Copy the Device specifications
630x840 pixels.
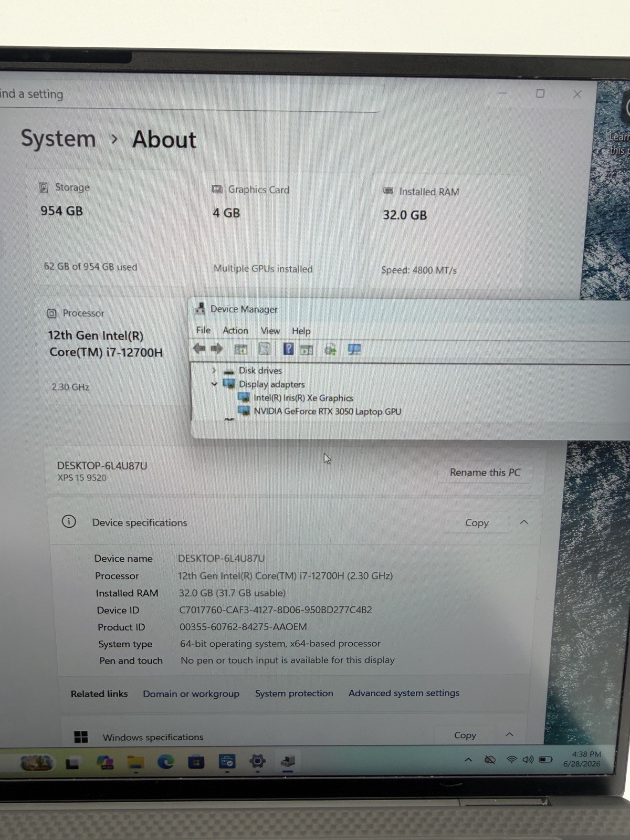[x=477, y=522]
